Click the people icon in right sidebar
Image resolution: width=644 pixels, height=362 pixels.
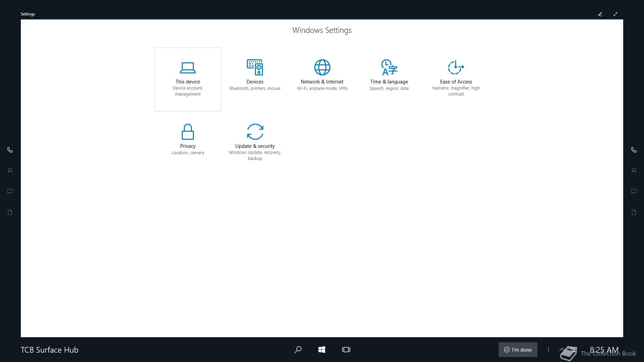click(634, 171)
